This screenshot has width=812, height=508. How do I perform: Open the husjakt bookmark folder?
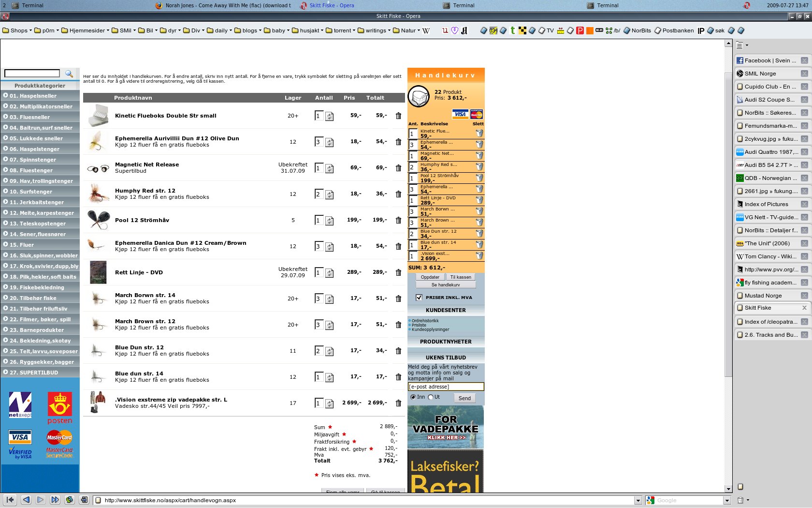pos(307,30)
